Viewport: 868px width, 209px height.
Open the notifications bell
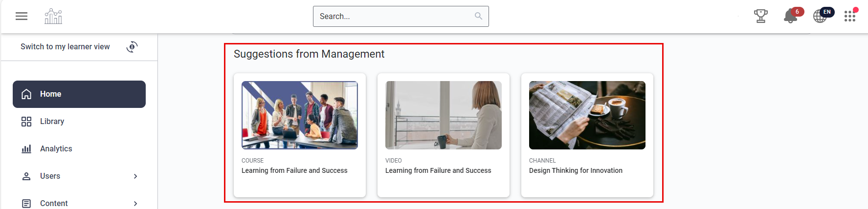click(790, 16)
